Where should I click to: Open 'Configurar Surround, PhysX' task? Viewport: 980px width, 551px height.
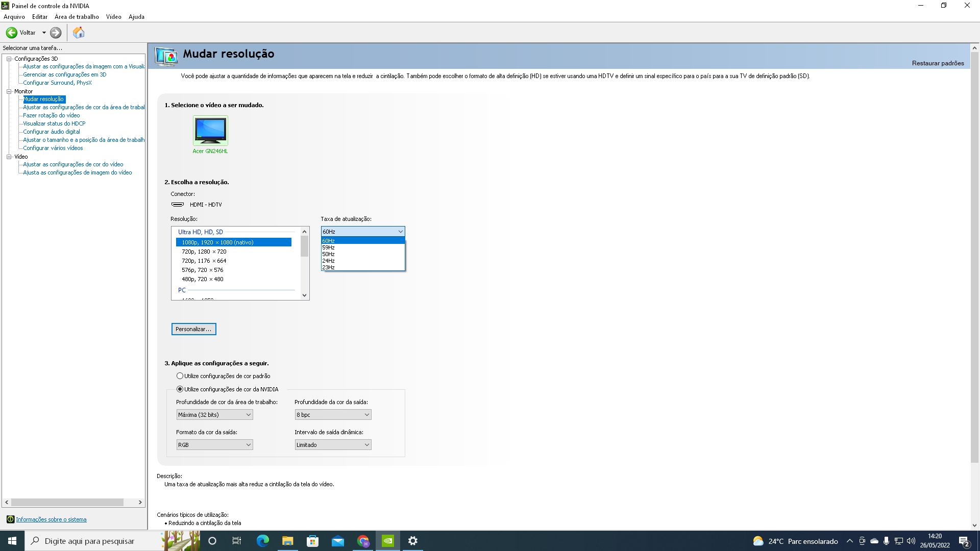tap(57, 83)
